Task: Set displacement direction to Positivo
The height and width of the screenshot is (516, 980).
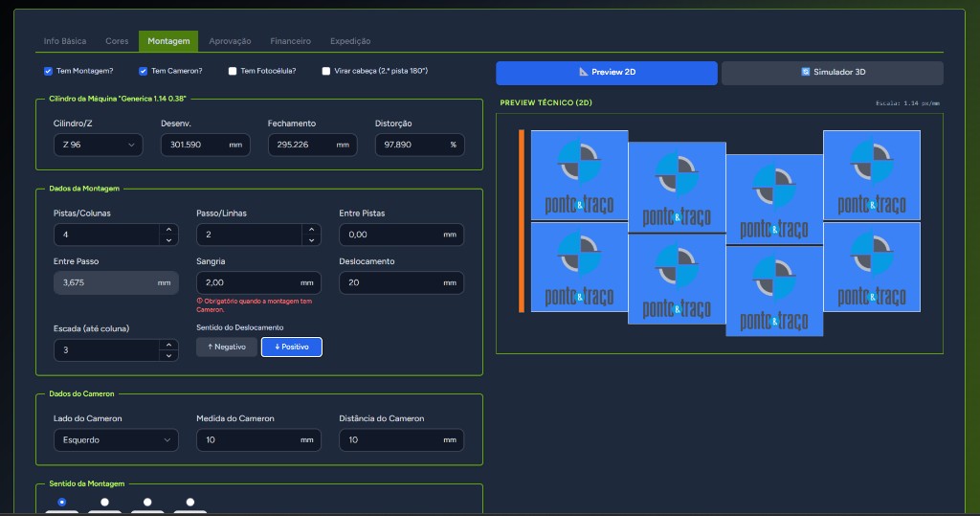Action: coord(292,348)
